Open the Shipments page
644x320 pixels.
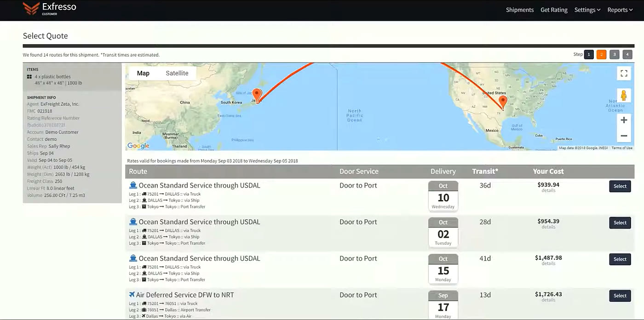tap(520, 10)
